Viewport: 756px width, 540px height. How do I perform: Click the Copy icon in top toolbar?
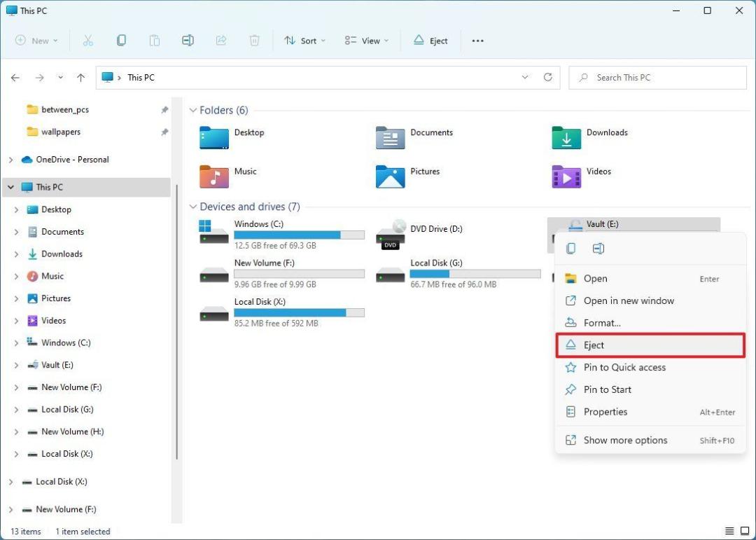pos(121,41)
